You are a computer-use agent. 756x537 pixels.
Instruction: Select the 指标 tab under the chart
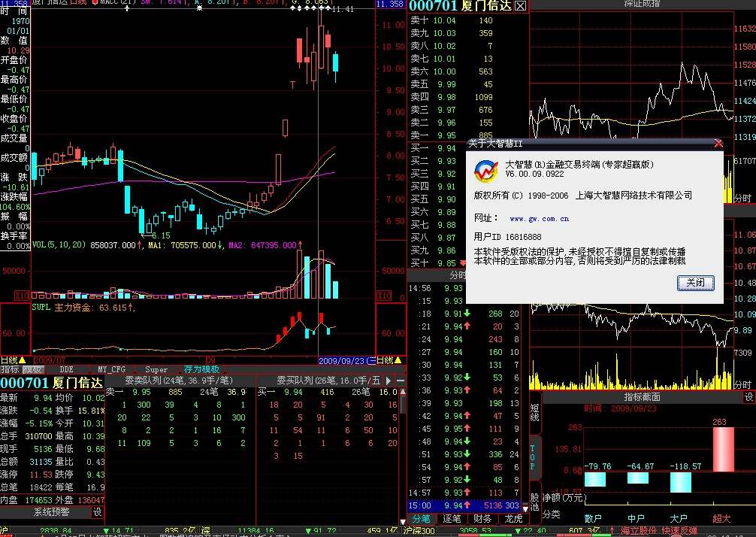coord(10,369)
